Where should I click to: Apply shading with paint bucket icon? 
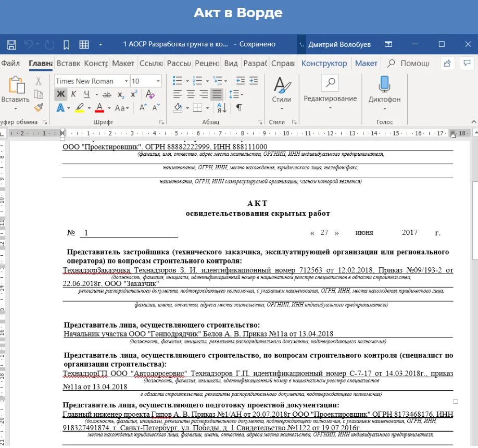(x=178, y=108)
